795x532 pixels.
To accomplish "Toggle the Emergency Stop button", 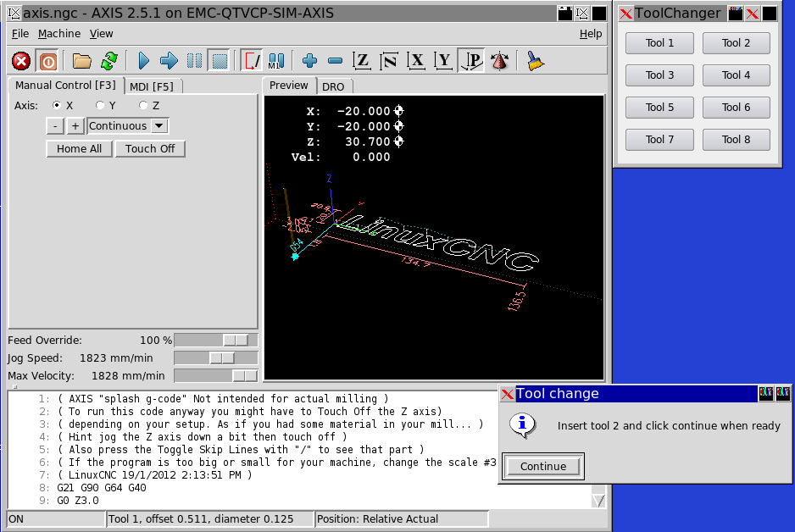I will [x=21, y=61].
